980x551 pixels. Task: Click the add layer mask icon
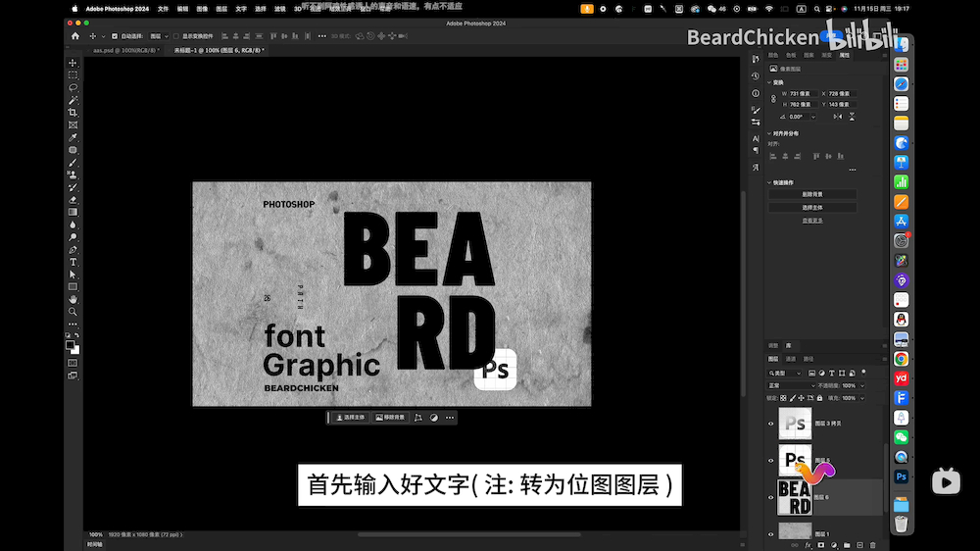820,545
